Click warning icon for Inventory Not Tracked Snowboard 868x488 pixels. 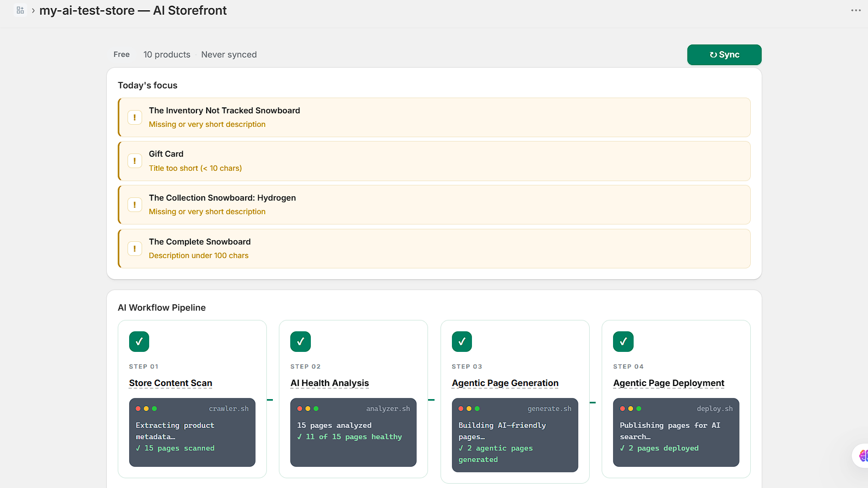click(x=135, y=117)
